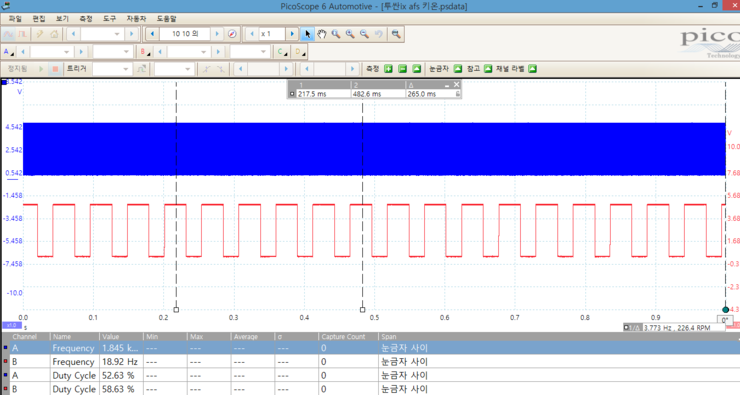Open channel C options button

pyautogui.click(x=282, y=51)
